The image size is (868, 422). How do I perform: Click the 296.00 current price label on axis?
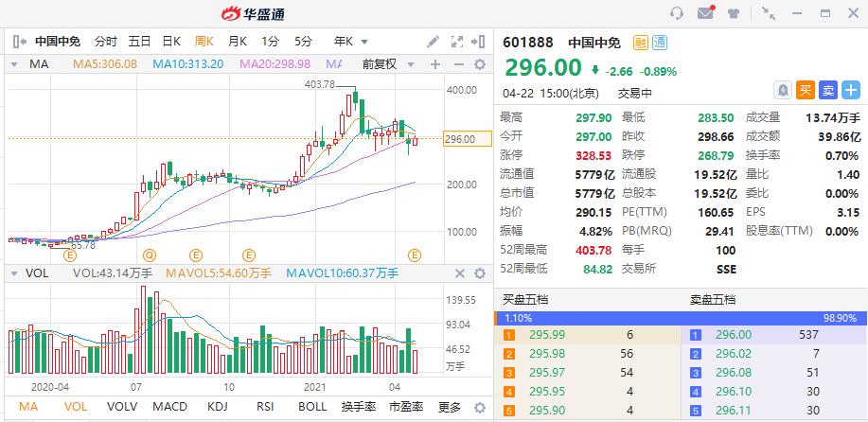[x=468, y=139]
